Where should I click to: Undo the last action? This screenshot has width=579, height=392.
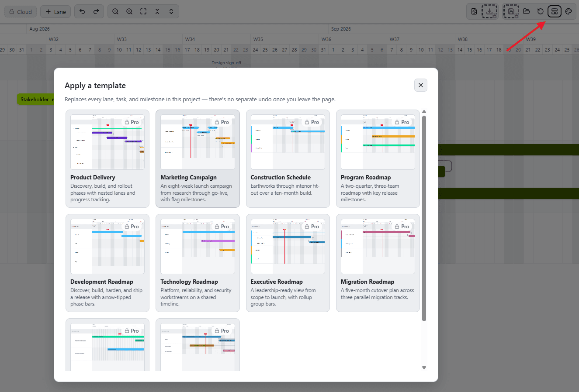tap(82, 11)
